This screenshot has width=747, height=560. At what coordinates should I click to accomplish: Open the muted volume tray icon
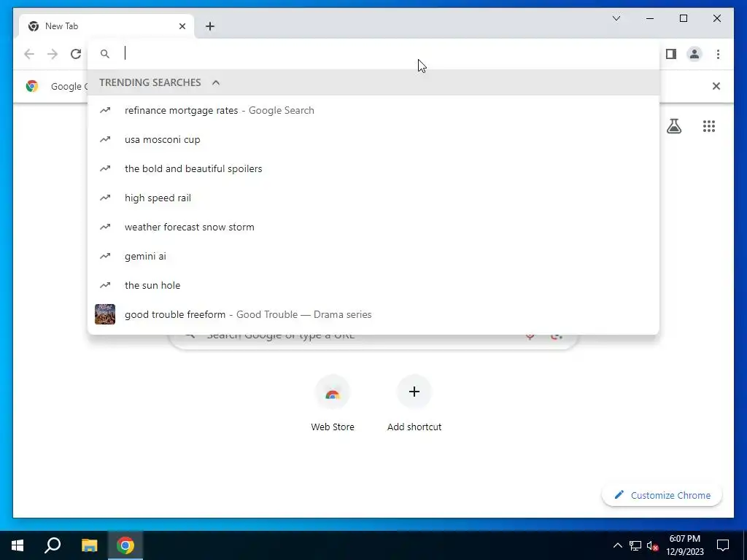pyautogui.click(x=653, y=545)
